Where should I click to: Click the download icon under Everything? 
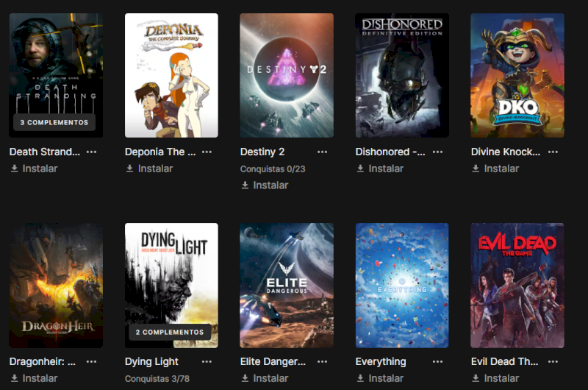[360, 378]
